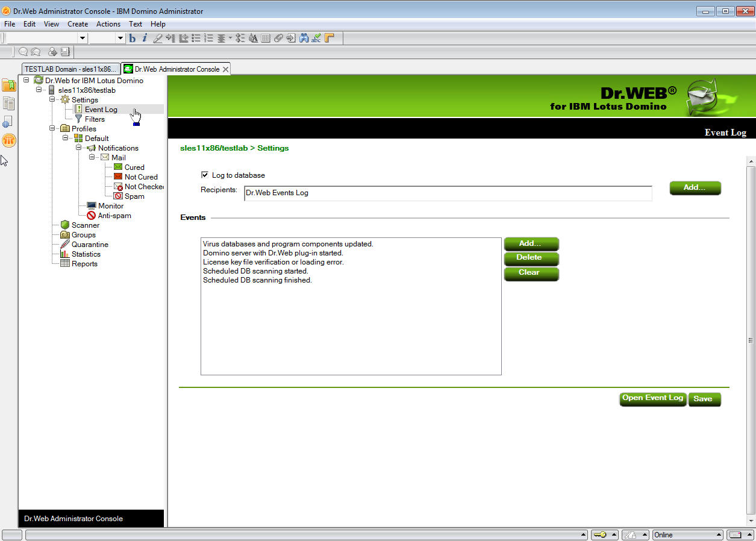Click the line spacing toolbar icon
Screen dimensions: 756x541
point(240,38)
